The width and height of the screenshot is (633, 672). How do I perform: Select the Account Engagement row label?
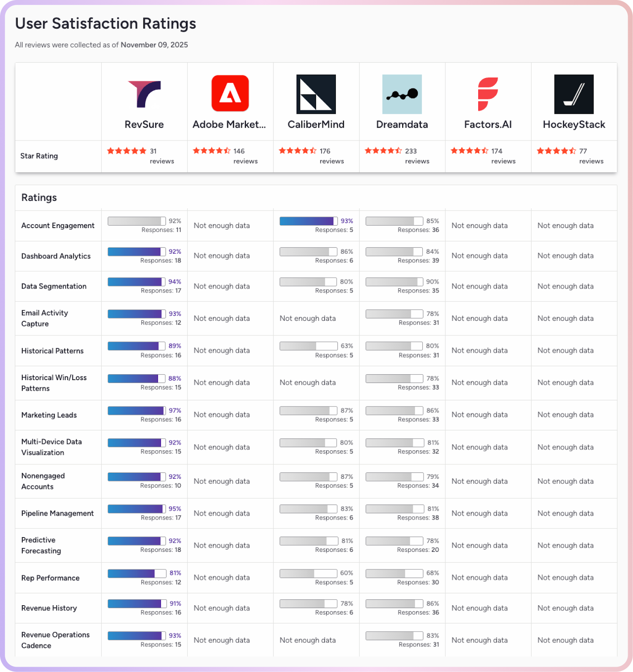[x=58, y=226]
